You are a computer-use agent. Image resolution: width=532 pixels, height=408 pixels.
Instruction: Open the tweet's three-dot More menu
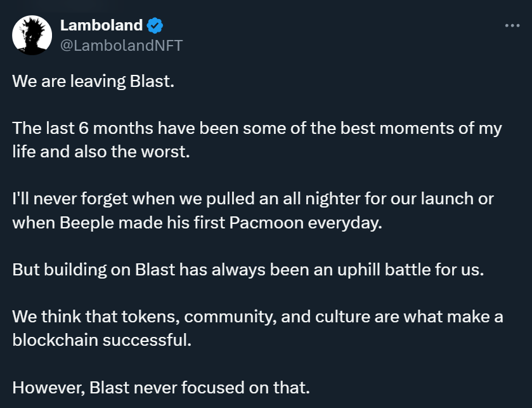point(512,25)
